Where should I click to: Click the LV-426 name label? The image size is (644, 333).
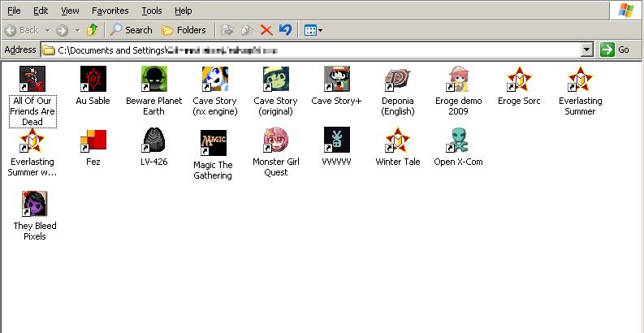154,162
